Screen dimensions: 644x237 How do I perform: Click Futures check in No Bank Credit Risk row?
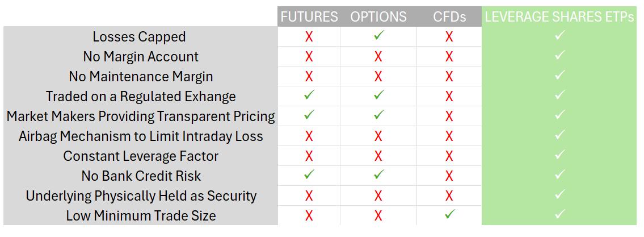tap(309, 175)
